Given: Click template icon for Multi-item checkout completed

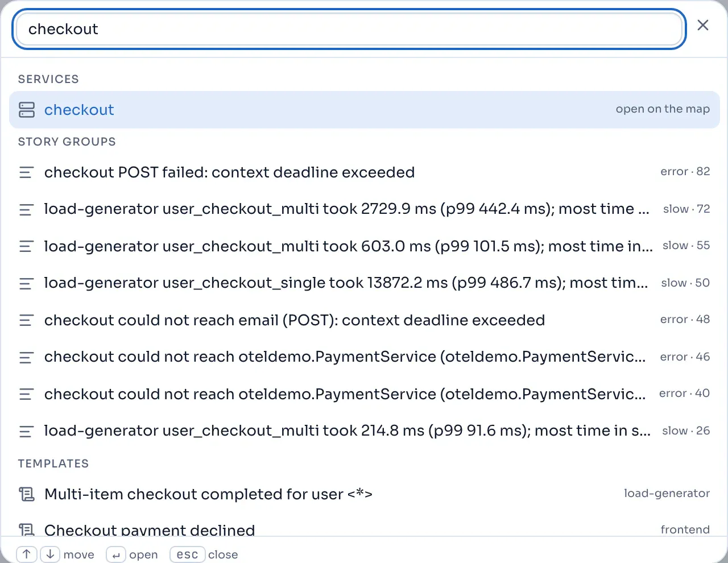Looking at the screenshot, I should coord(27,494).
